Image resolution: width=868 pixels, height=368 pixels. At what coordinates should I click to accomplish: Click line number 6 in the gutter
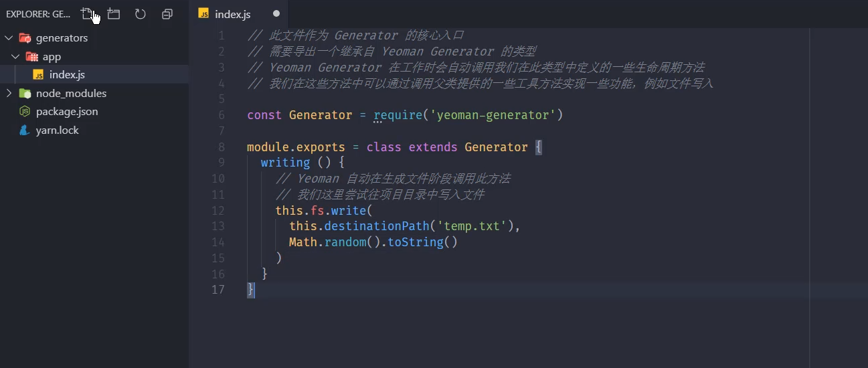point(222,115)
